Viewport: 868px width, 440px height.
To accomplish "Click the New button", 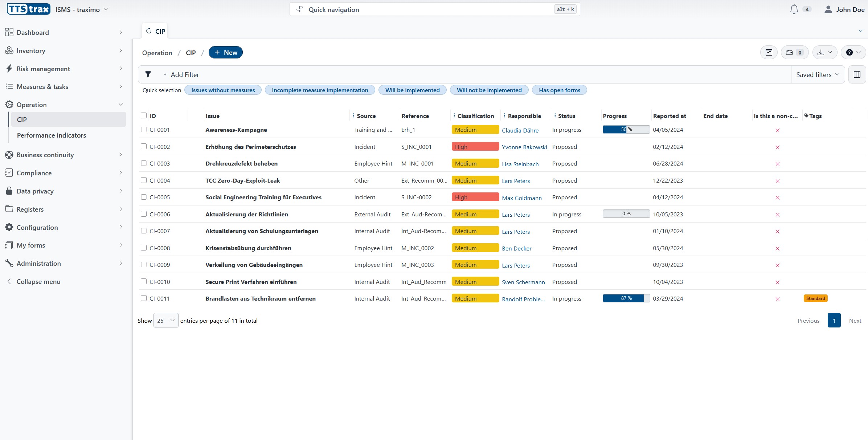I will click(x=225, y=53).
